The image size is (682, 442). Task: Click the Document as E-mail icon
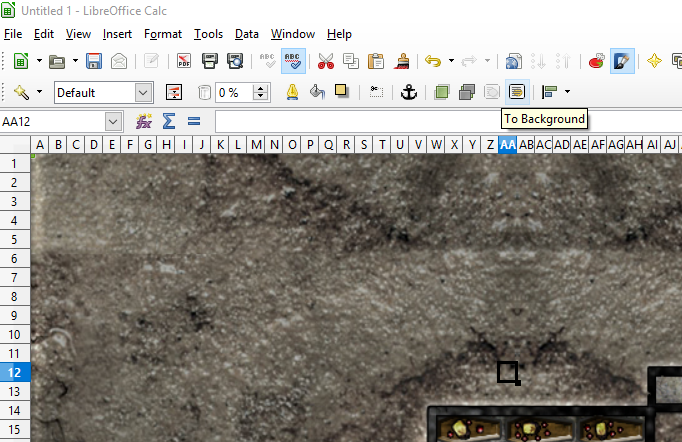coord(119,61)
